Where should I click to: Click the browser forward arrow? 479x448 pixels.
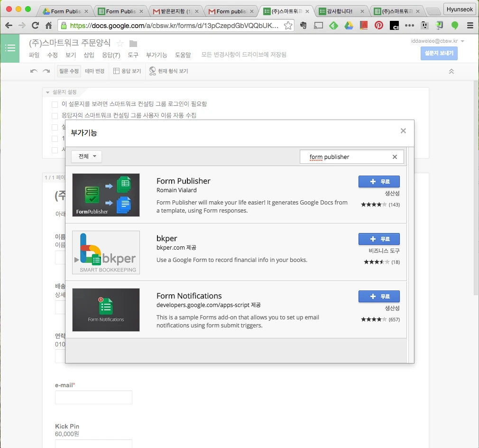[22, 25]
